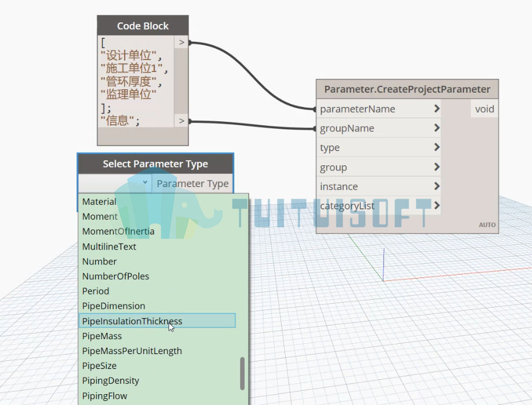Click the "管环厚度" line in Code Block

click(x=131, y=82)
